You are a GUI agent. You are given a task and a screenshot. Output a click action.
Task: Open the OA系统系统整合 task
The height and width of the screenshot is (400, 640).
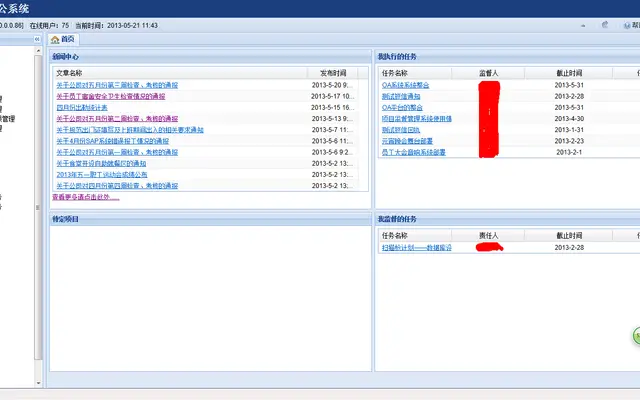[405, 85]
